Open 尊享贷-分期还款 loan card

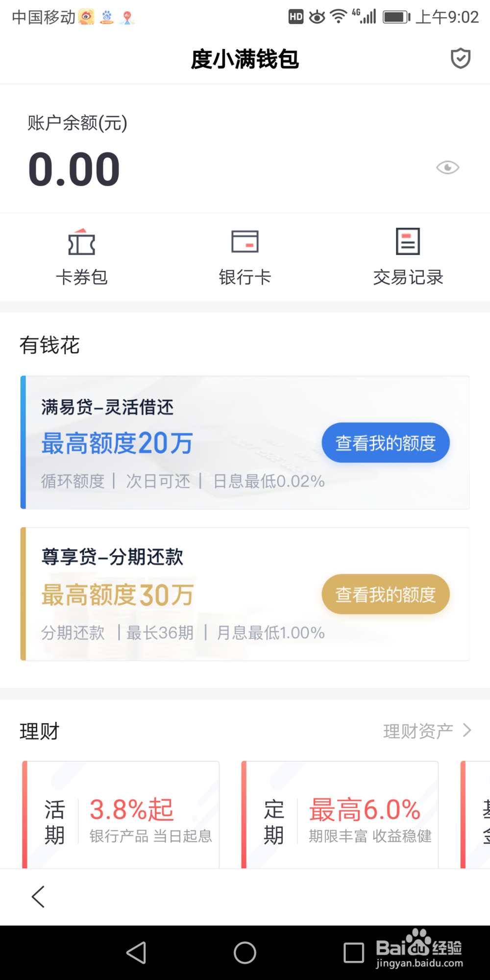point(245,594)
